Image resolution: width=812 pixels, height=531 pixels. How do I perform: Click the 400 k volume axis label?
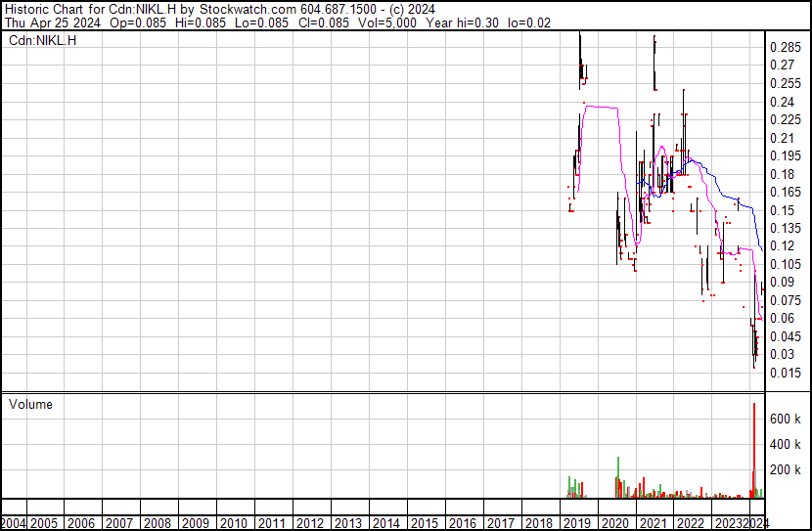786,445
